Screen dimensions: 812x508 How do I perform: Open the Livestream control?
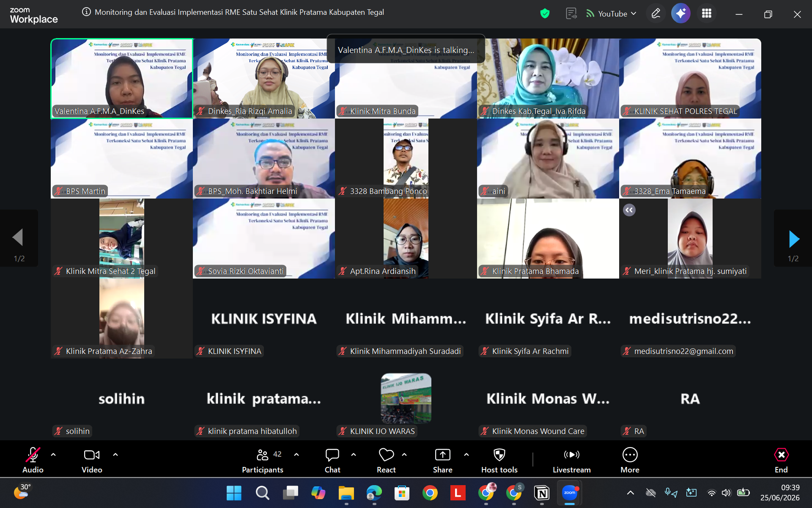[572, 460]
